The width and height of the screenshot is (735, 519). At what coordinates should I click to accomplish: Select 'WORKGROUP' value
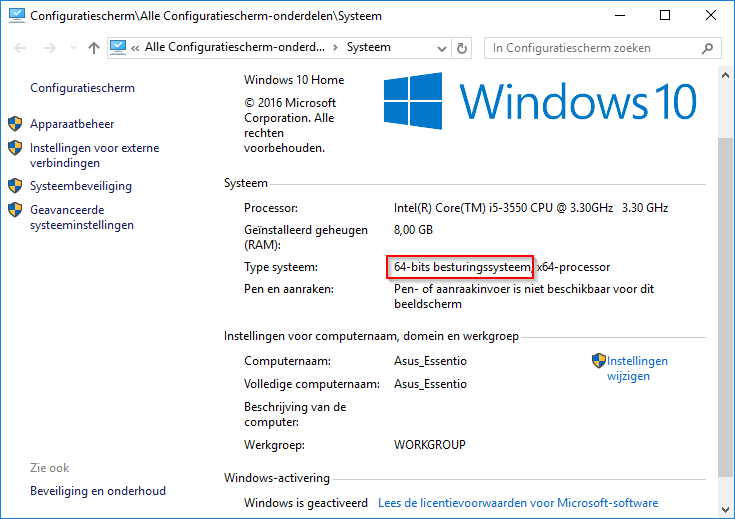[x=430, y=444]
